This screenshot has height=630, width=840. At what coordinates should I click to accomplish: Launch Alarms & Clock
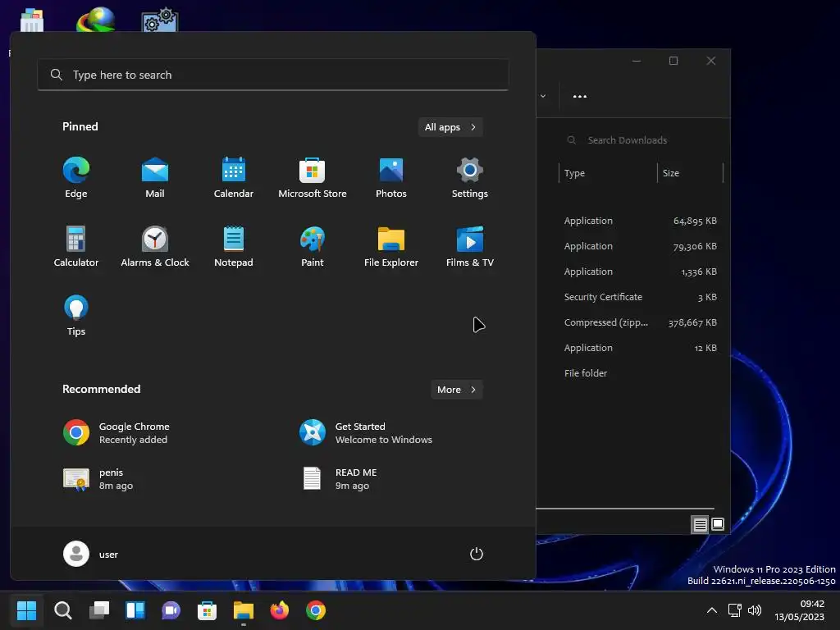(155, 247)
